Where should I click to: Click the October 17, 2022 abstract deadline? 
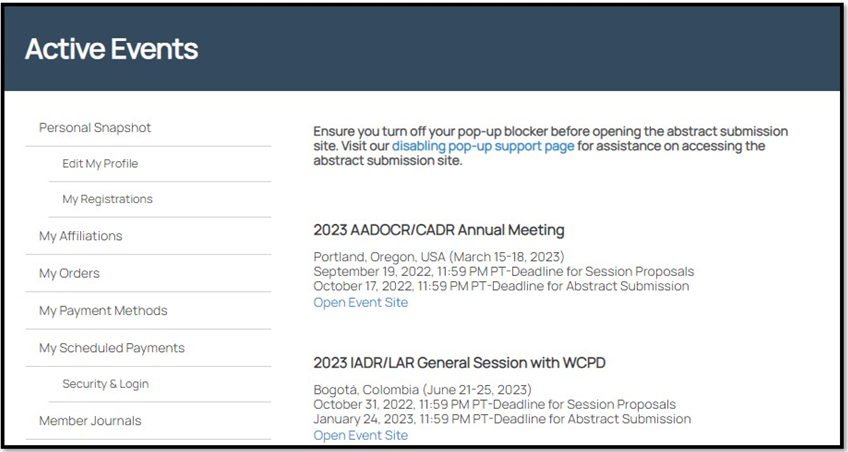pyautogui.click(x=501, y=287)
